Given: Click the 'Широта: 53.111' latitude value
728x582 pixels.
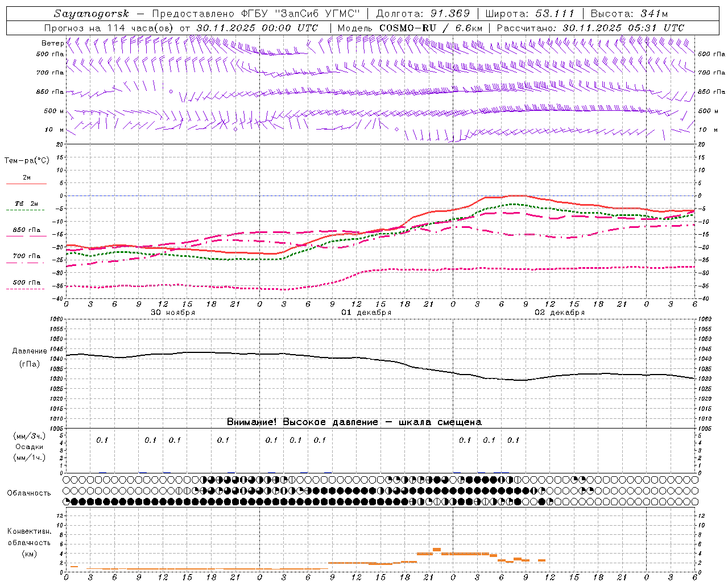Looking at the screenshot, I should (530, 14).
